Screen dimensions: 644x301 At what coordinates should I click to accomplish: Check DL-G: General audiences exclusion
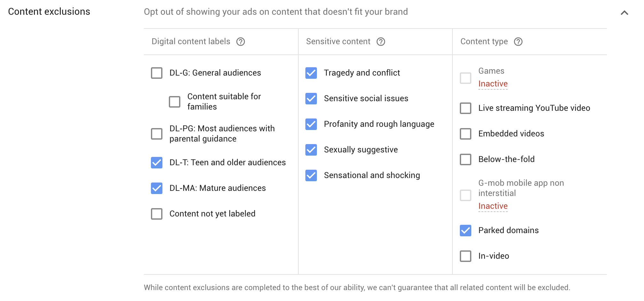click(x=157, y=73)
